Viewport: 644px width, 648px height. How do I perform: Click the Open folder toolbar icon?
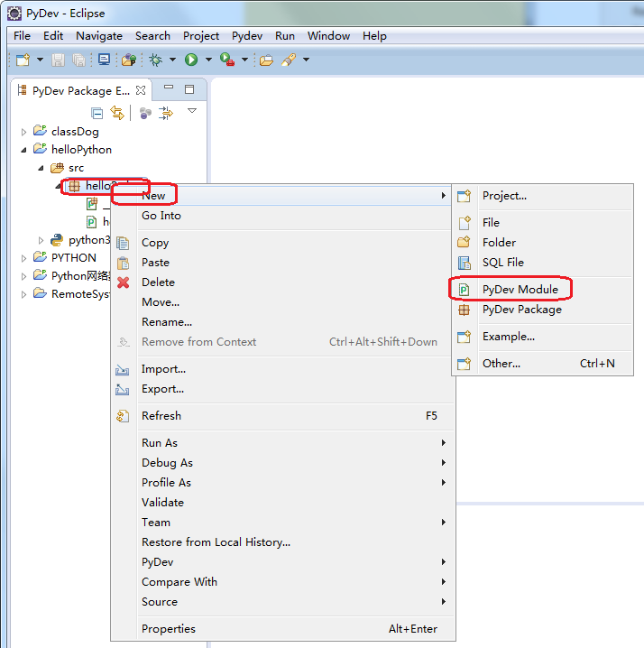tap(266, 60)
